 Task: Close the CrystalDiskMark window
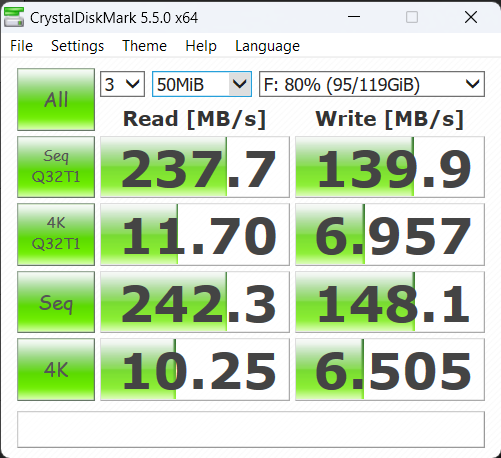(x=471, y=17)
